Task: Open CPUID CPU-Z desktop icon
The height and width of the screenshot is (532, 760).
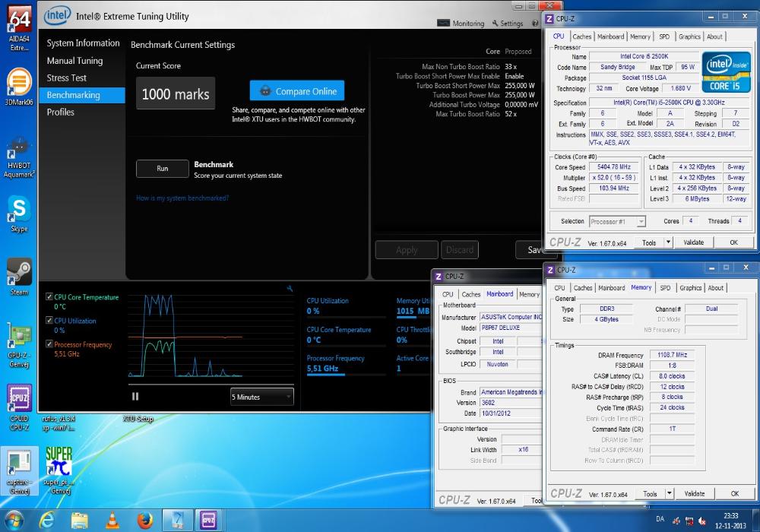Action: pos(19,407)
